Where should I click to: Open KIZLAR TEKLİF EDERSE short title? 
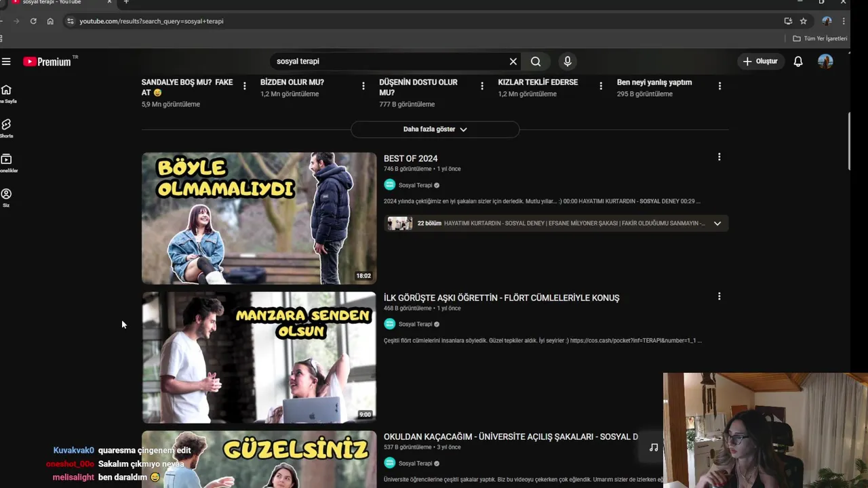click(538, 82)
